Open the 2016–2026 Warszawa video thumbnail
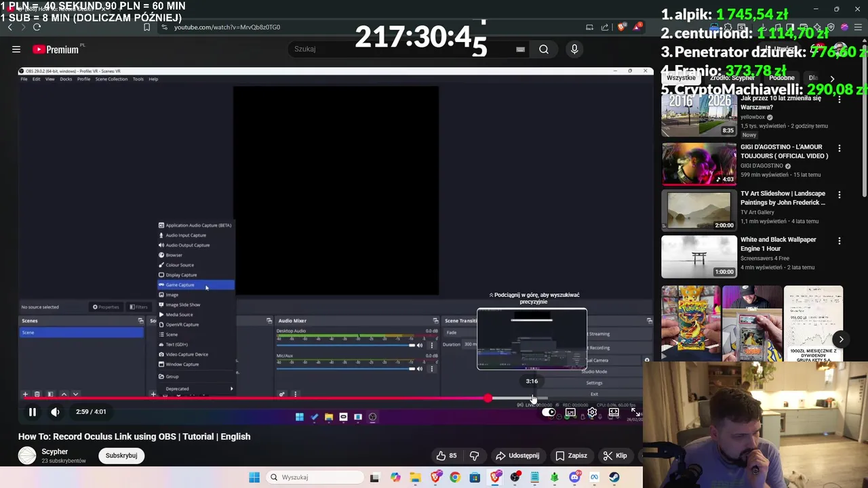Screen dimensions: 868x488 (699, 116)
